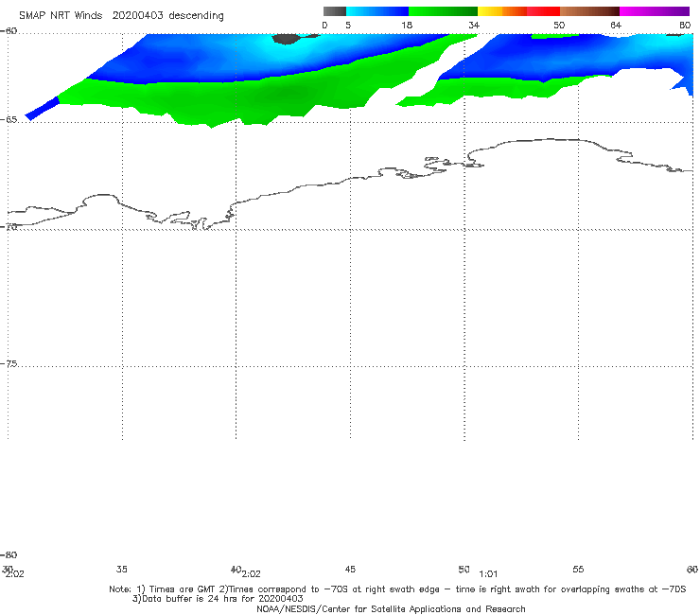Choose the yellow portion of the color bar
700x615 pixels.
[x=490, y=11]
